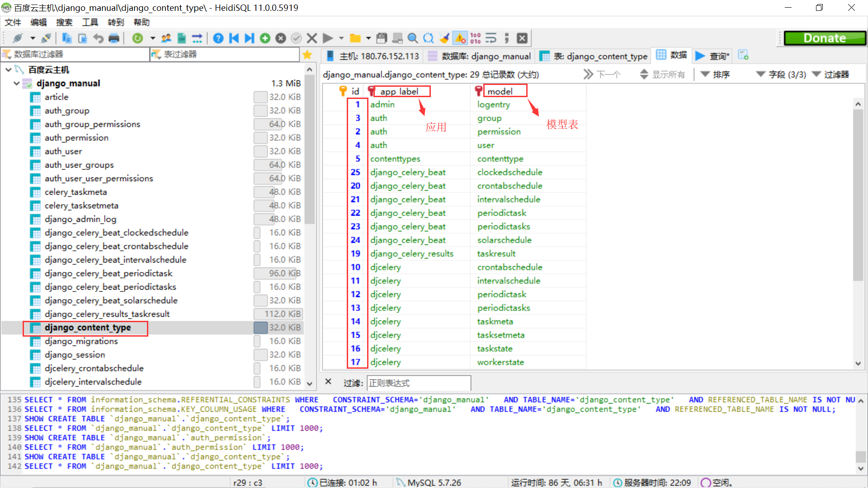Open the user manager icon

coord(166,38)
